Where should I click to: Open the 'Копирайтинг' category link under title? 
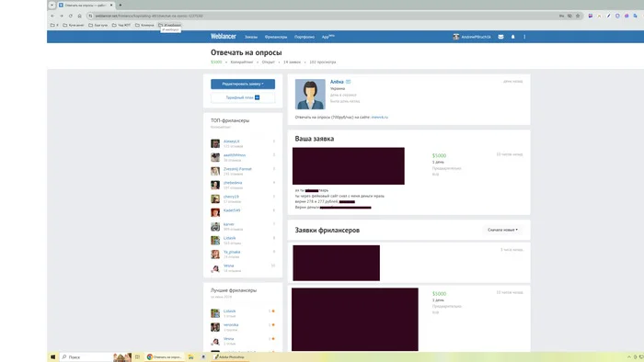[242, 62]
